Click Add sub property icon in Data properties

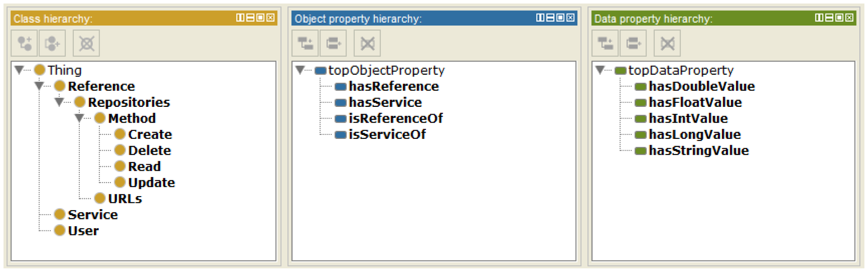605,44
